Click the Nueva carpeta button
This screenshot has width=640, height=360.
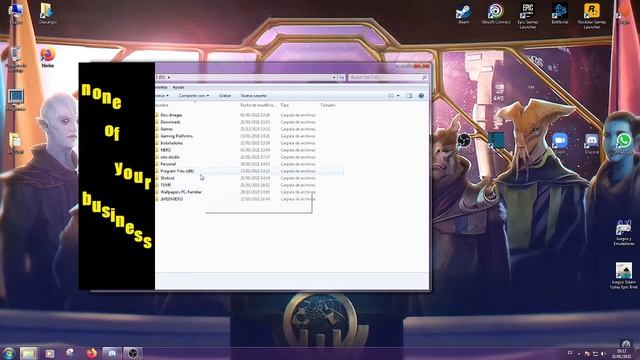tap(253, 96)
